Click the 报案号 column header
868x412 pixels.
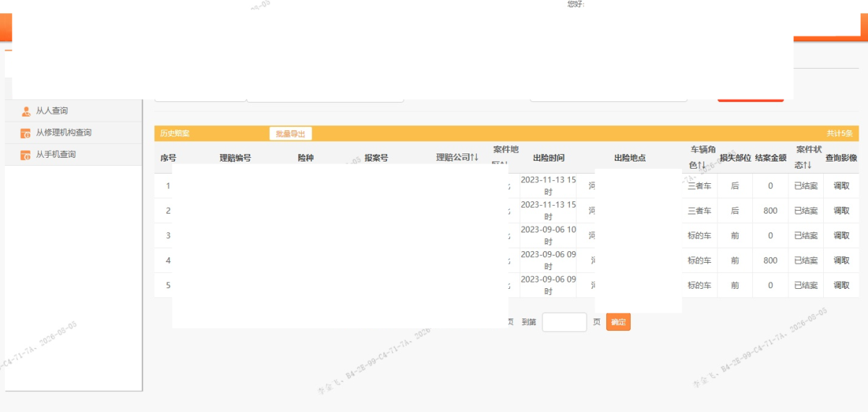376,157
